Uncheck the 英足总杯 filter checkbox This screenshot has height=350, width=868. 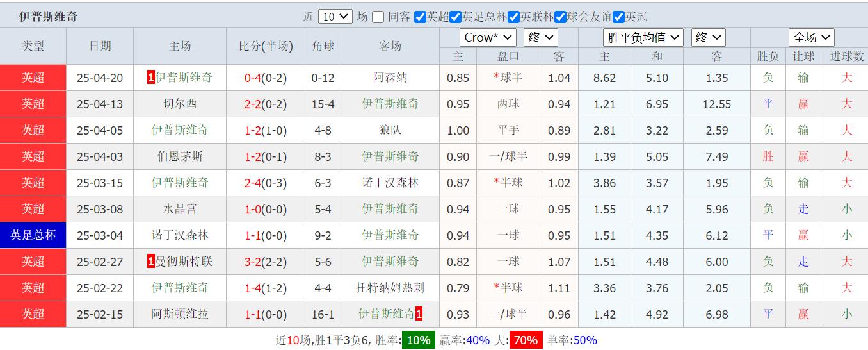tap(456, 17)
